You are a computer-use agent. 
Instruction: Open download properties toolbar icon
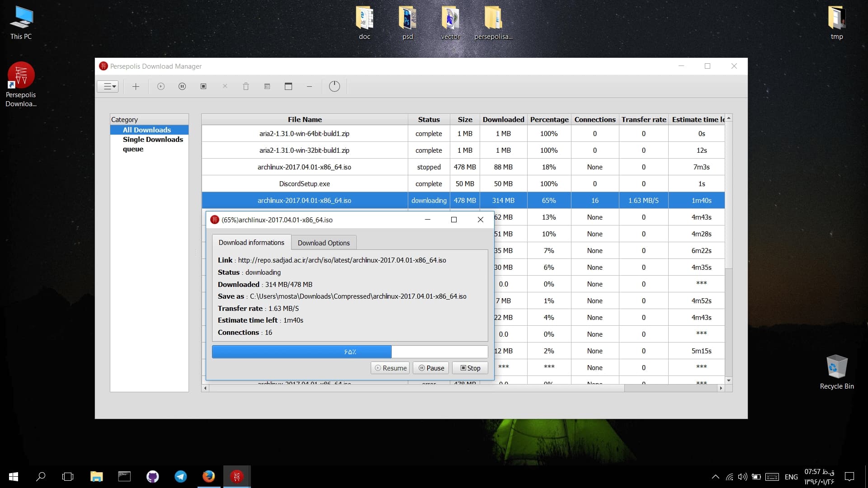pyautogui.click(x=267, y=86)
